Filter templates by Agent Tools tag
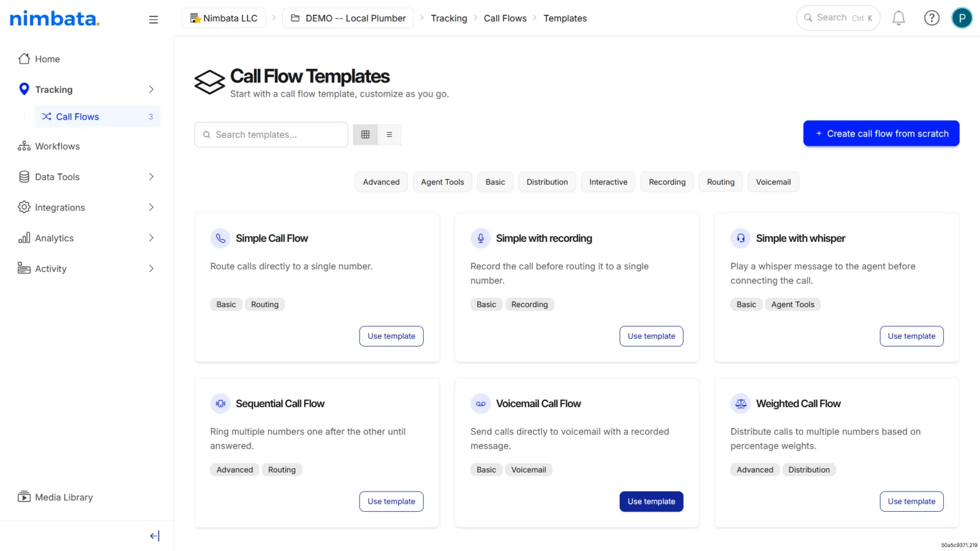980x551 pixels. (x=442, y=182)
